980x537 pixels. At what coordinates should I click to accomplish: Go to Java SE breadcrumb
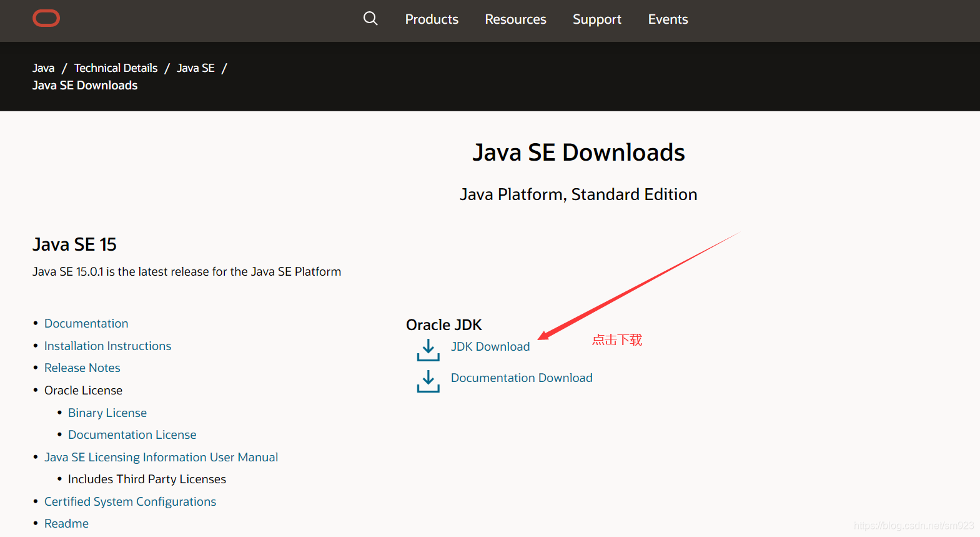click(196, 68)
